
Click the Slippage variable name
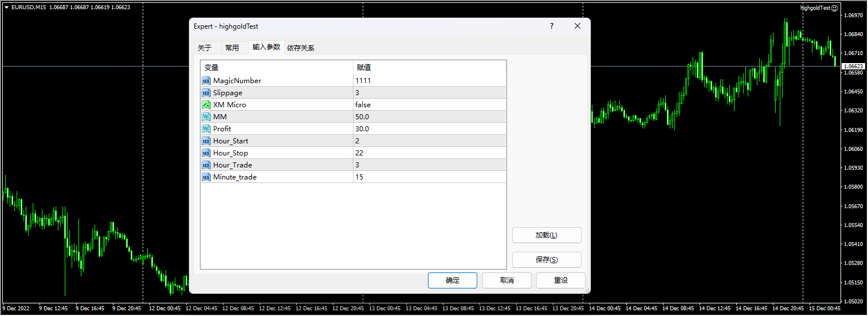pos(227,93)
